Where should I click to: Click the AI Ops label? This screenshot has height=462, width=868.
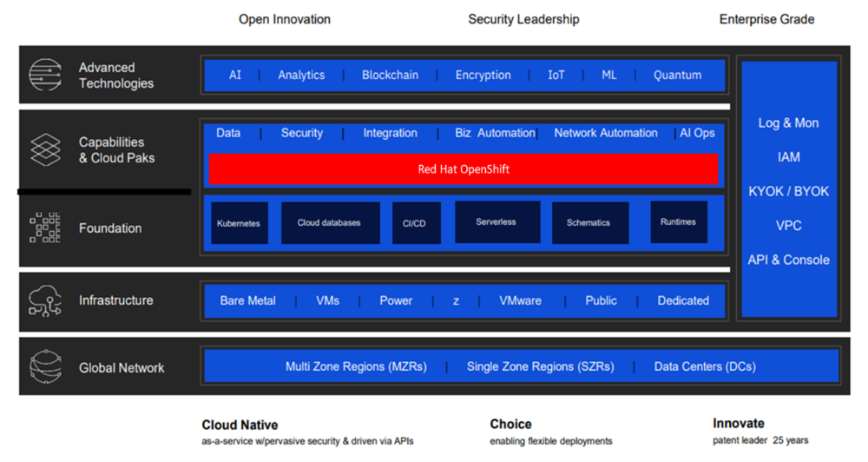(x=697, y=133)
